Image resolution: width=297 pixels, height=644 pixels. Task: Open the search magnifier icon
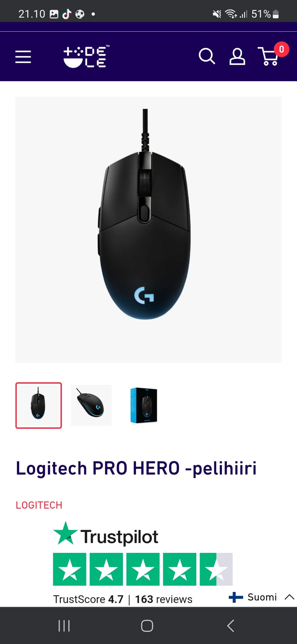pyautogui.click(x=207, y=56)
